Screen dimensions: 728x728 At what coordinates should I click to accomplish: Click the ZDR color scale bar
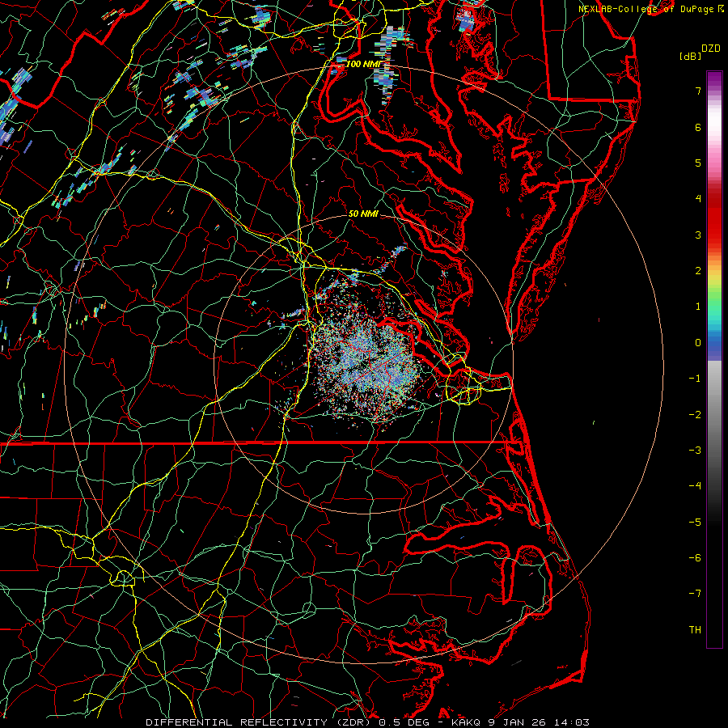714,359
